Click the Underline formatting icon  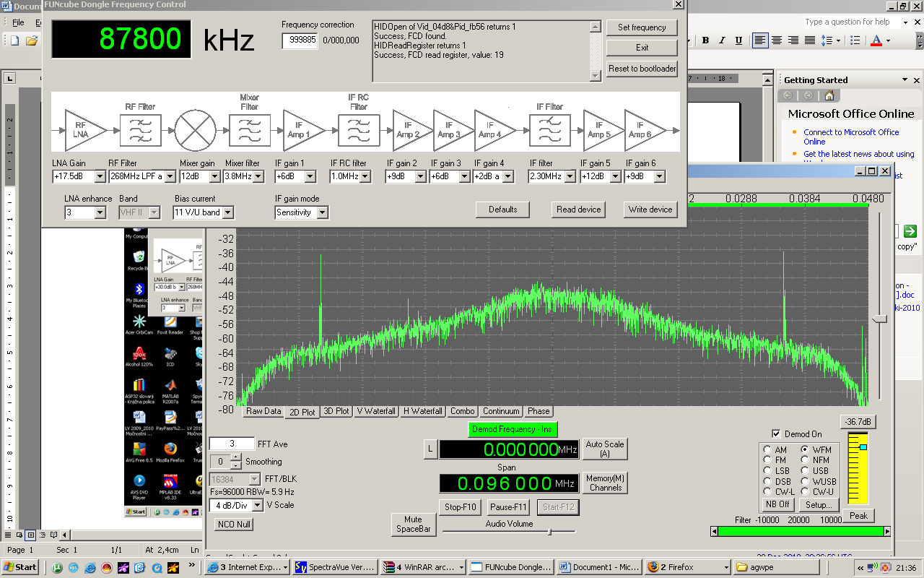(738, 40)
